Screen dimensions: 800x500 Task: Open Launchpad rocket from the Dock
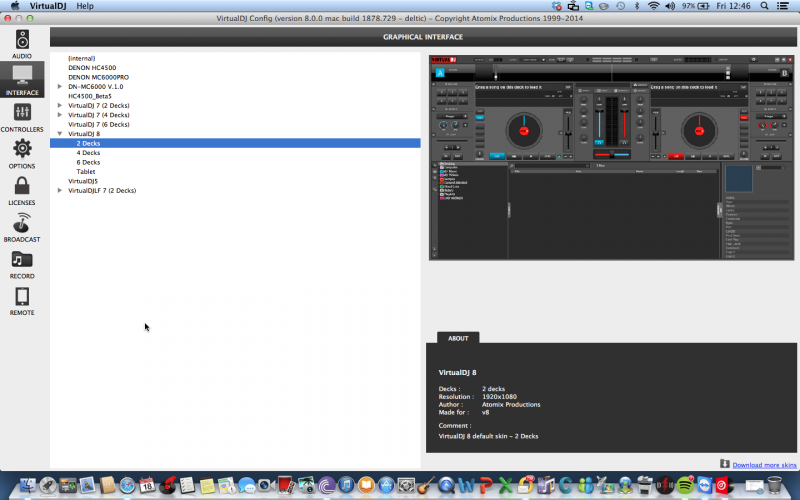pos(47,485)
